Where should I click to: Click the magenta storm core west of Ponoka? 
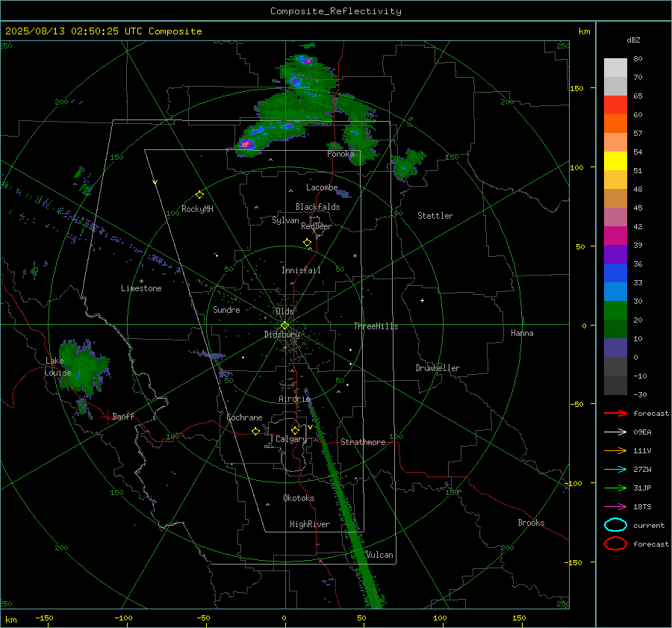point(246,144)
